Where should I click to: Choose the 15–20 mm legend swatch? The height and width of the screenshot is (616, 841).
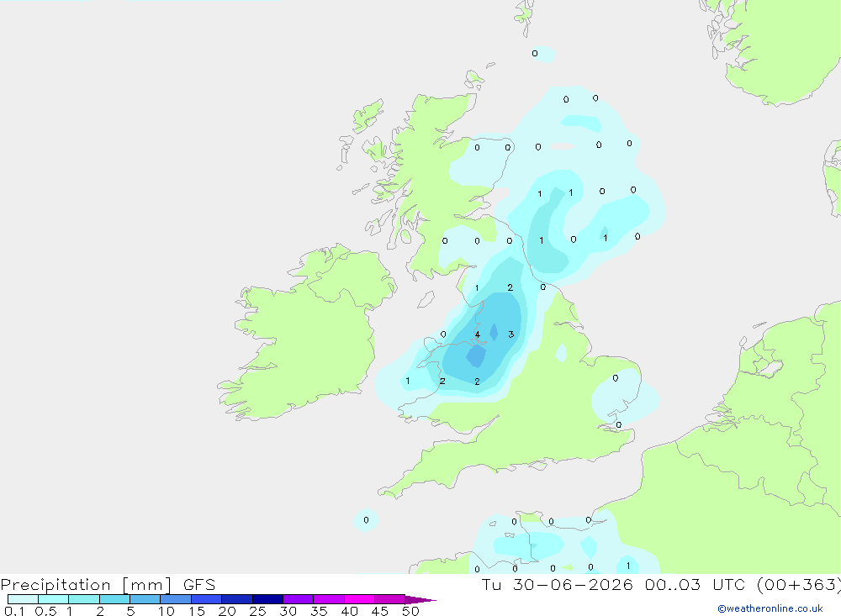tap(207, 599)
